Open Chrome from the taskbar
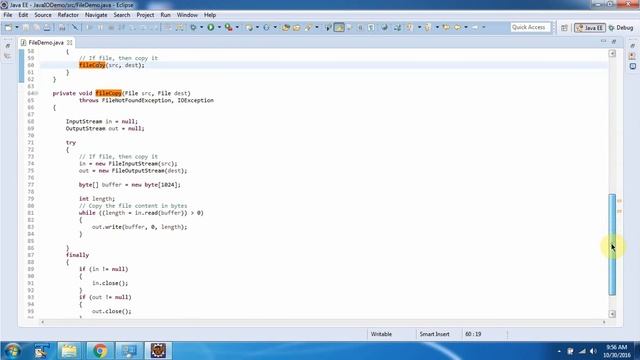The width and height of the screenshot is (640, 360). [x=100, y=351]
